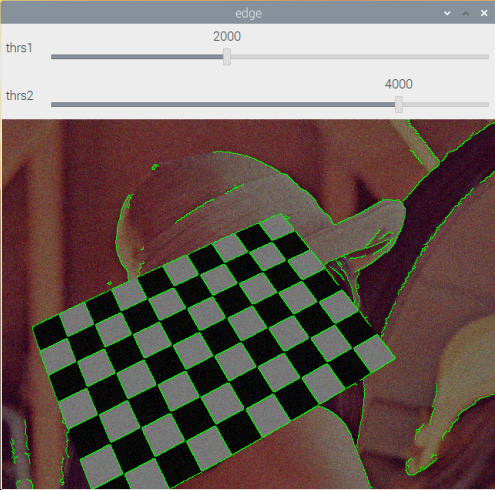The height and width of the screenshot is (490, 495).
Task: Click the unfilled thrs2 track right of handle
Action: 446,105
